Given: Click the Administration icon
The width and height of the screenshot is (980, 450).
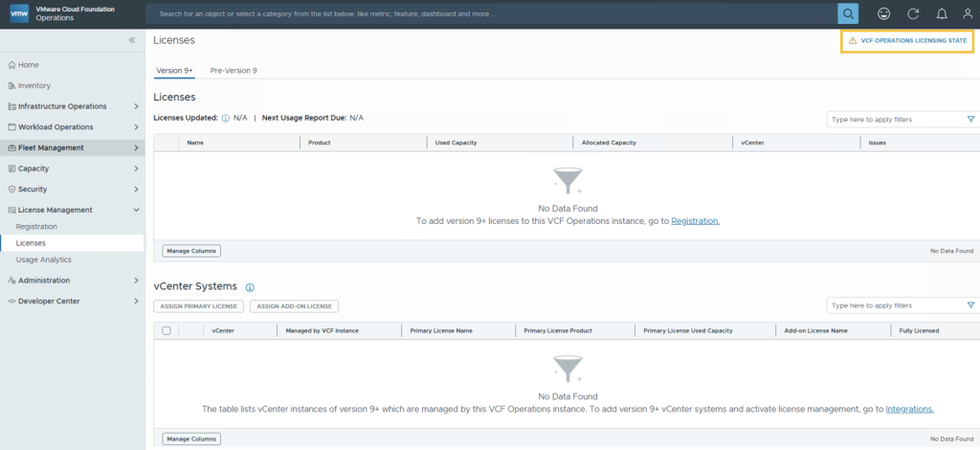Looking at the screenshot, I should tap(11, 281).
